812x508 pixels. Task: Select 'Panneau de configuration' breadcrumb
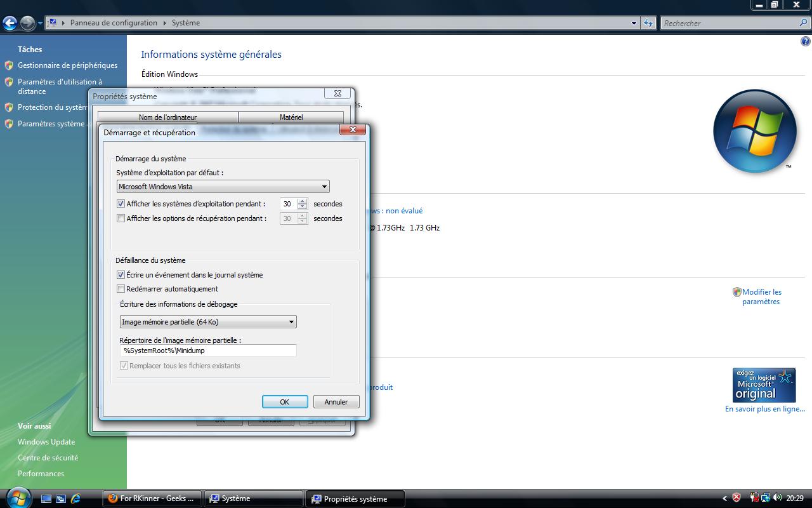tap(114, 23)
